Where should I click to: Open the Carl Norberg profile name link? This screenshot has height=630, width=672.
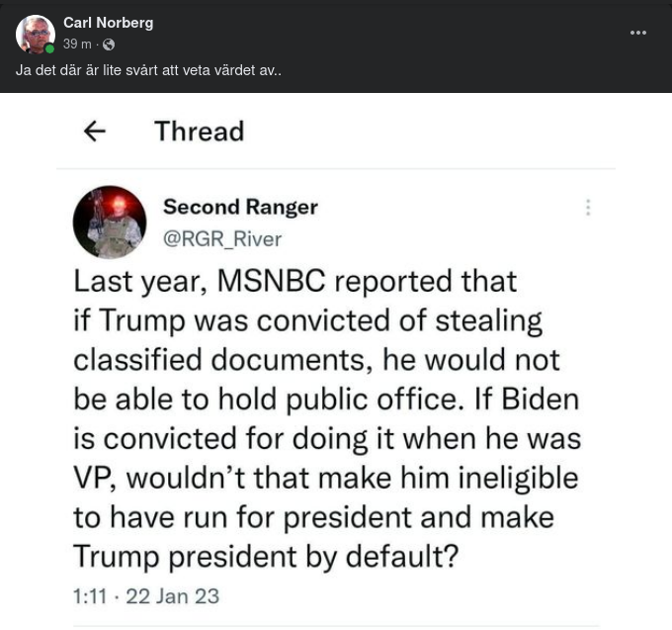pos(108,23)
